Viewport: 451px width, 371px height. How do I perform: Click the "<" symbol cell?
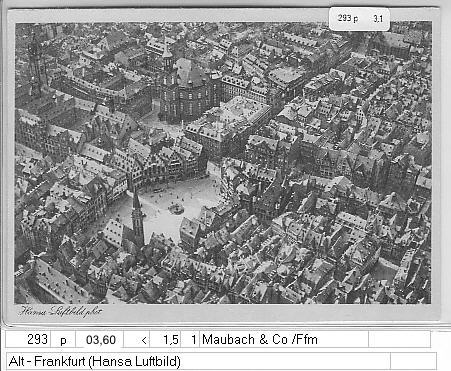[x=137, y=339]
